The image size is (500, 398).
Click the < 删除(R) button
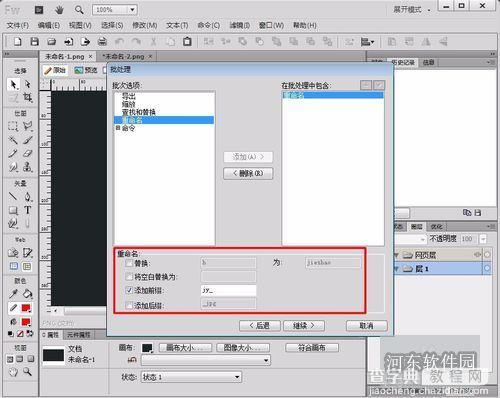click(x=248, y=173)
